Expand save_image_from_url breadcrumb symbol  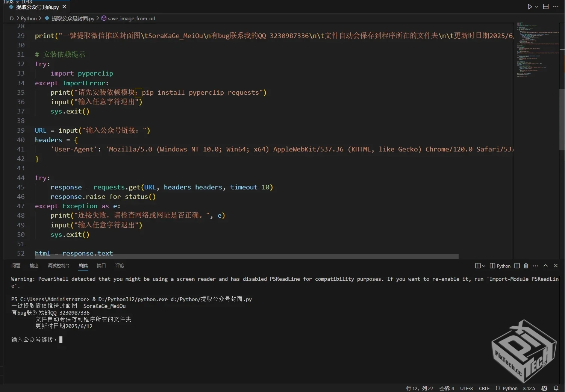click(131, 18)
